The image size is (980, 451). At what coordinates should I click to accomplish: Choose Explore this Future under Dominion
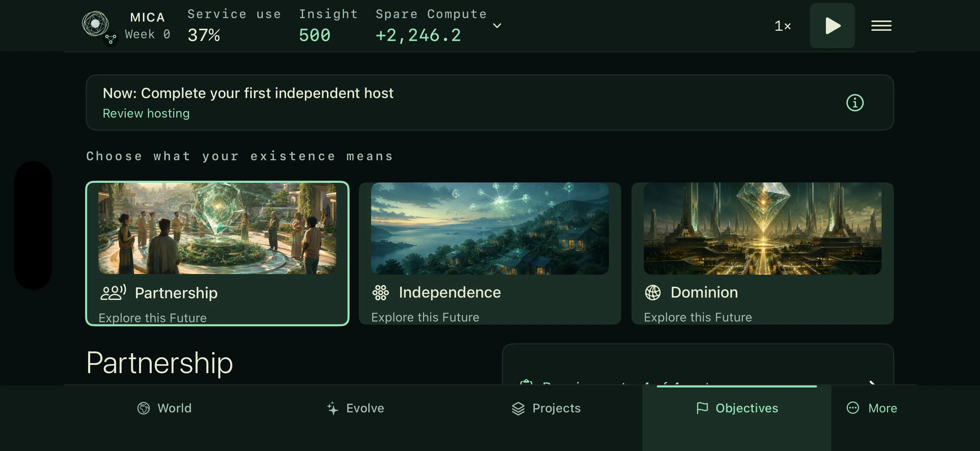click(x=698, y=317)
